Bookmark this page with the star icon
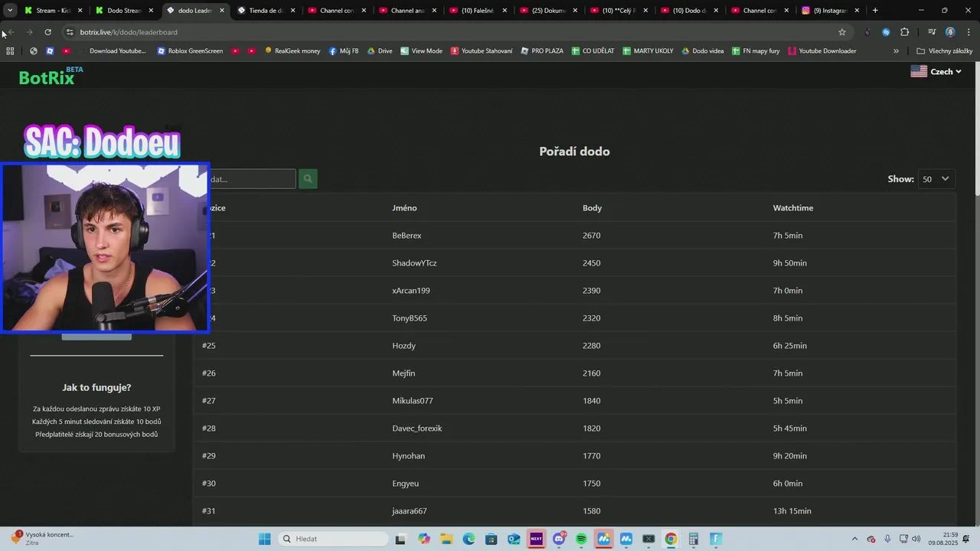The width and height of the screenshot is (980, 551). (x=842, y=32)
